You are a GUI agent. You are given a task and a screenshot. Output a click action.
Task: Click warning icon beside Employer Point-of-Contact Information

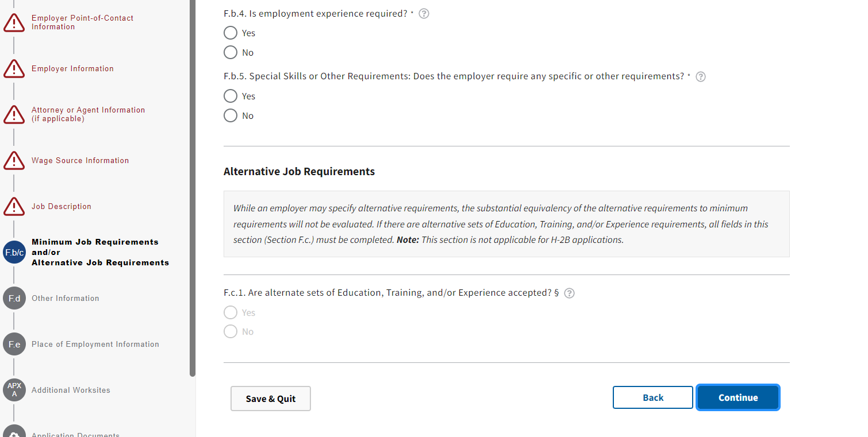click(14, 23)
